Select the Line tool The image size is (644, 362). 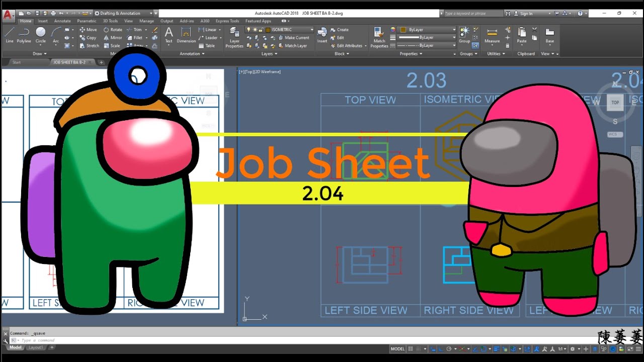click(x=10, y=35)
